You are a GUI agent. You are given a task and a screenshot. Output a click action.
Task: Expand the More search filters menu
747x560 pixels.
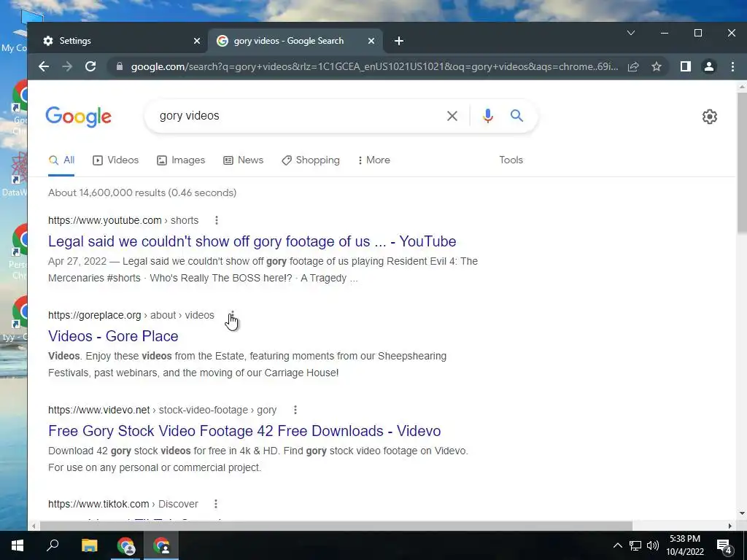point(374,160)
